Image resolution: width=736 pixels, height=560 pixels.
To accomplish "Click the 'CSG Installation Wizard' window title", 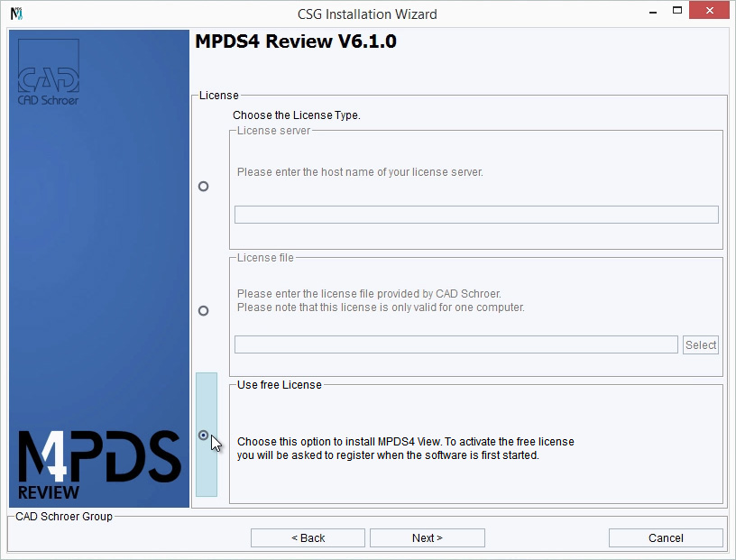I will coord(367,14).
